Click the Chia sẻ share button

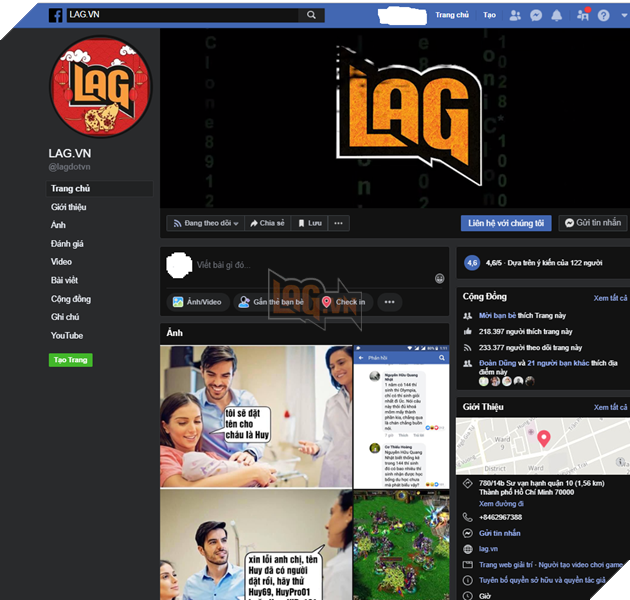(267, 223)
